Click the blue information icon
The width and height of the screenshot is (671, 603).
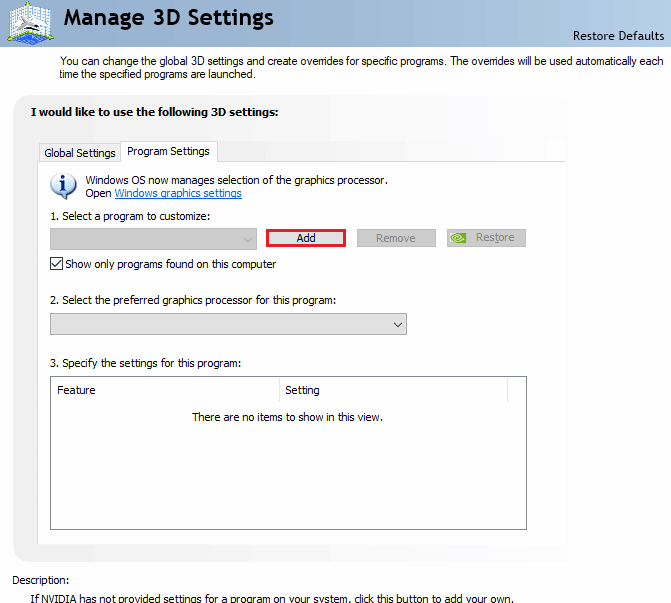[x=63, y=186]
